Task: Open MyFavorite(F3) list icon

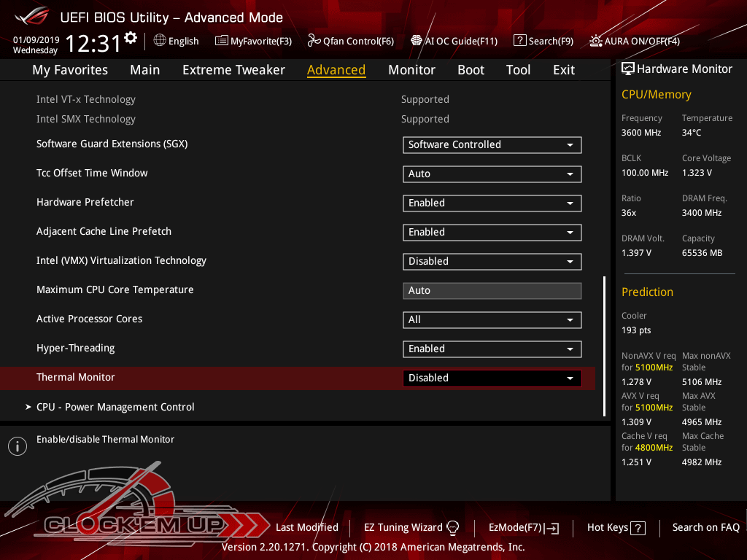Action: click(x=222, y=41)
